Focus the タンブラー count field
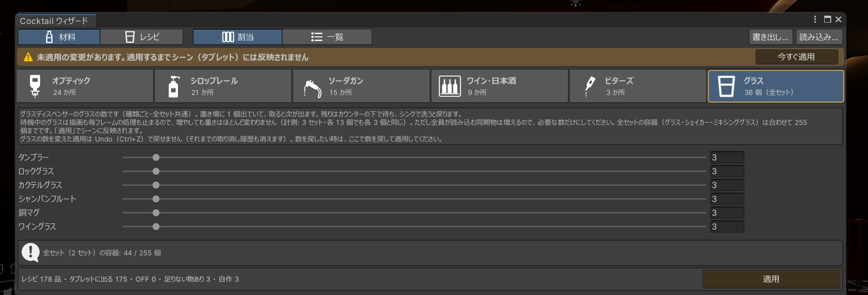The image size is (868, 295). click(727, 157)
